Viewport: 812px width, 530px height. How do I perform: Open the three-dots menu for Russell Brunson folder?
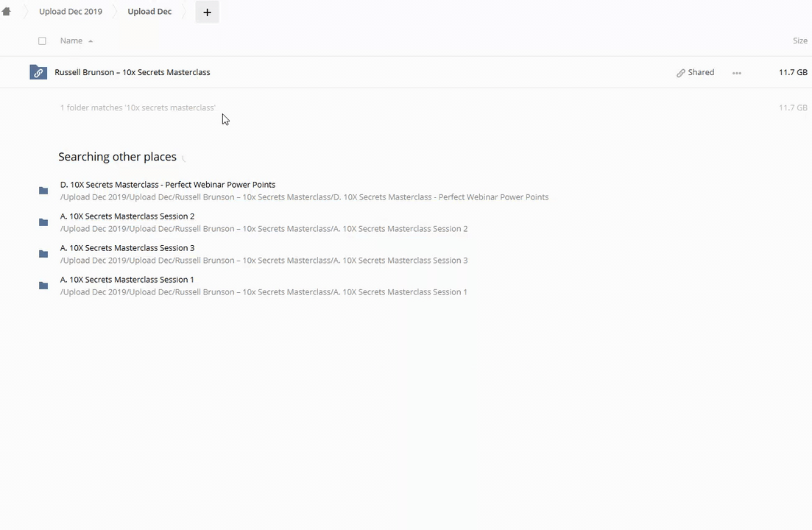(736, 73)
